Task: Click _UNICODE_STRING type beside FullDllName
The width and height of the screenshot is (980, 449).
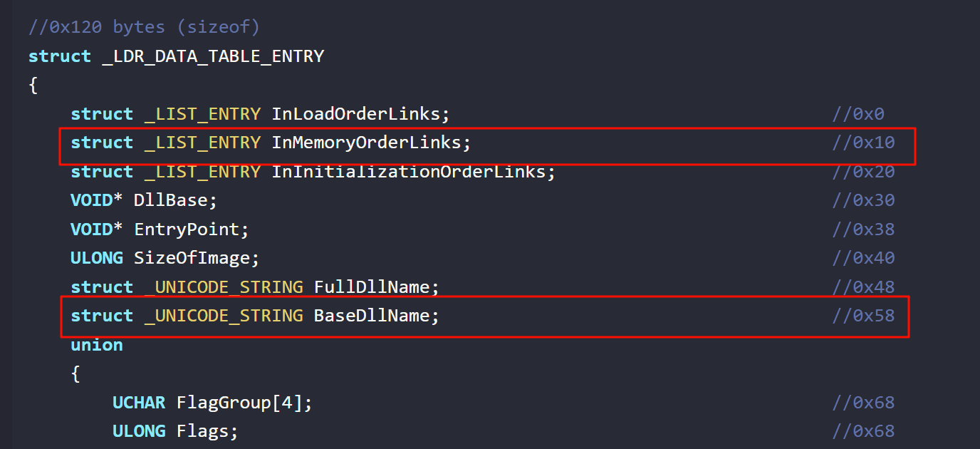Action: click(224, 287)
